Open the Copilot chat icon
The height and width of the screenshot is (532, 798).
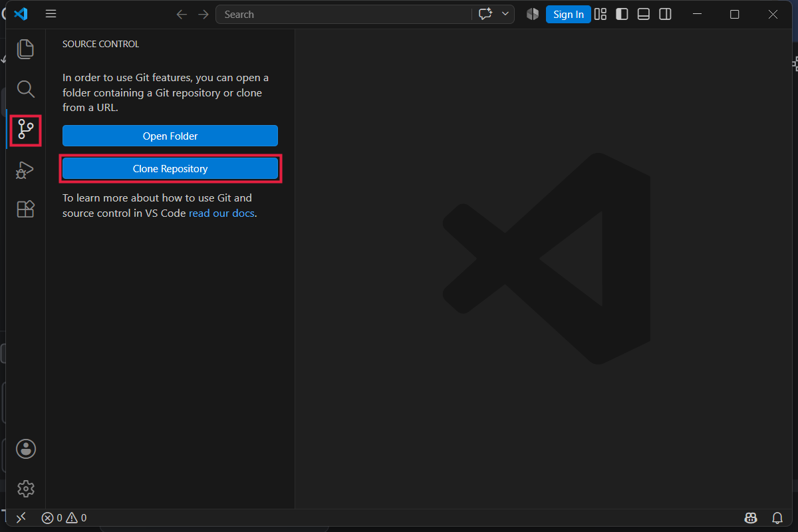pyautogui.click(x=485, y=14)
